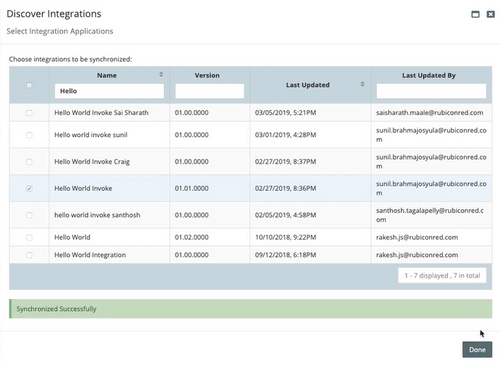The height and width of the screenshot is (365, 500).
Task: Close the Discover Integrations dialog
Action: (x=490, y=14)
